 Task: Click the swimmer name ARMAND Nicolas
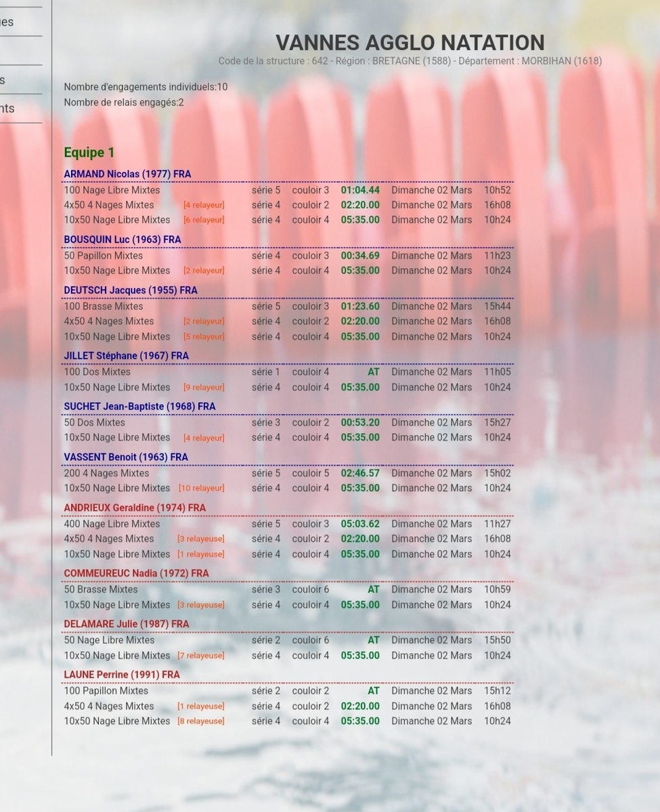(x=127, y=174)
